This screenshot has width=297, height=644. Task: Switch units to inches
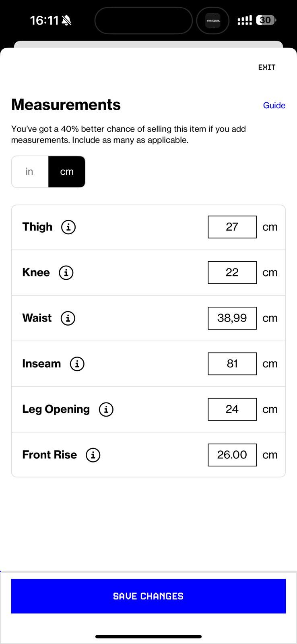30,172
